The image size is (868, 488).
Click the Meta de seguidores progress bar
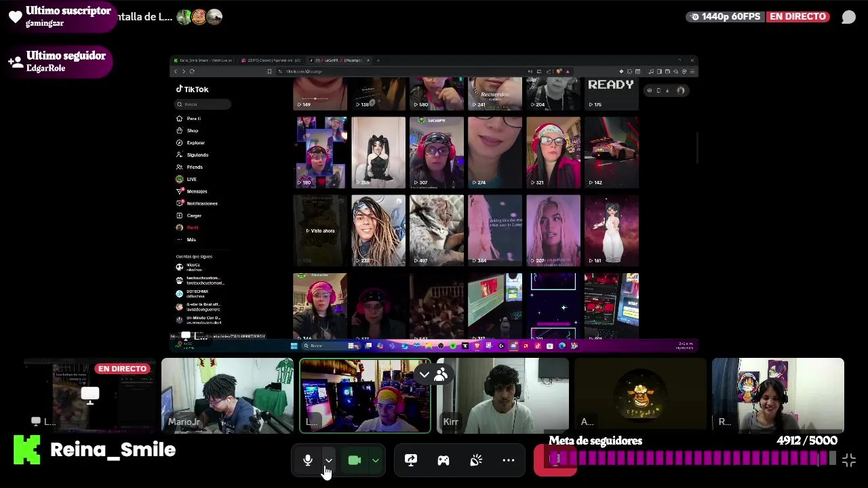pos(692,460)
